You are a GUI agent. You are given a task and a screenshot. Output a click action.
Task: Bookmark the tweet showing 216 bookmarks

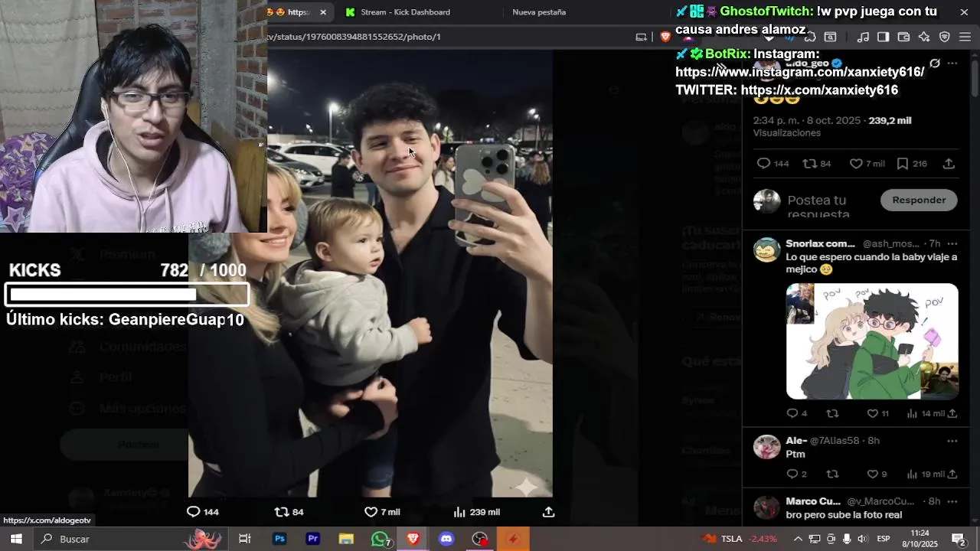coord(903,164)
